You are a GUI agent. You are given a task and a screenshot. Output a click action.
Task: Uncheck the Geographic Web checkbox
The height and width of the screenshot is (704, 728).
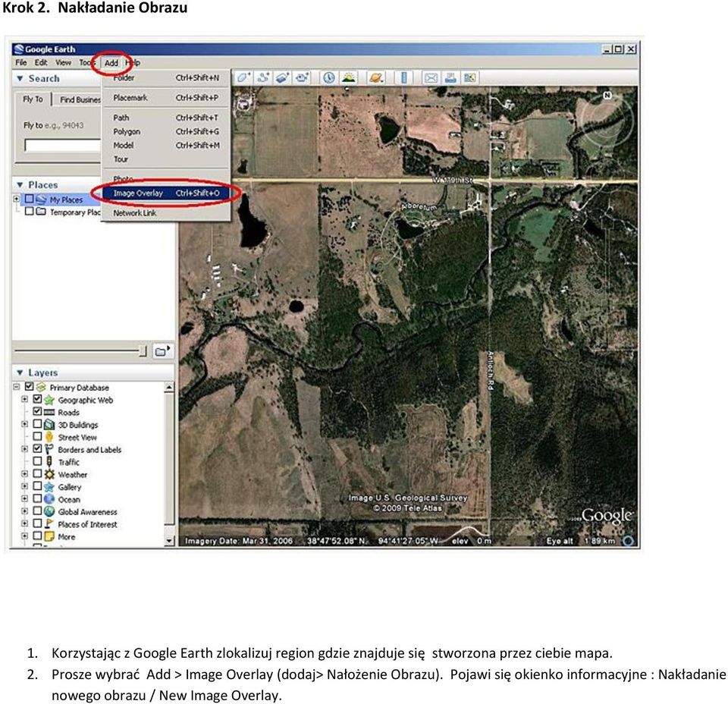37,399
